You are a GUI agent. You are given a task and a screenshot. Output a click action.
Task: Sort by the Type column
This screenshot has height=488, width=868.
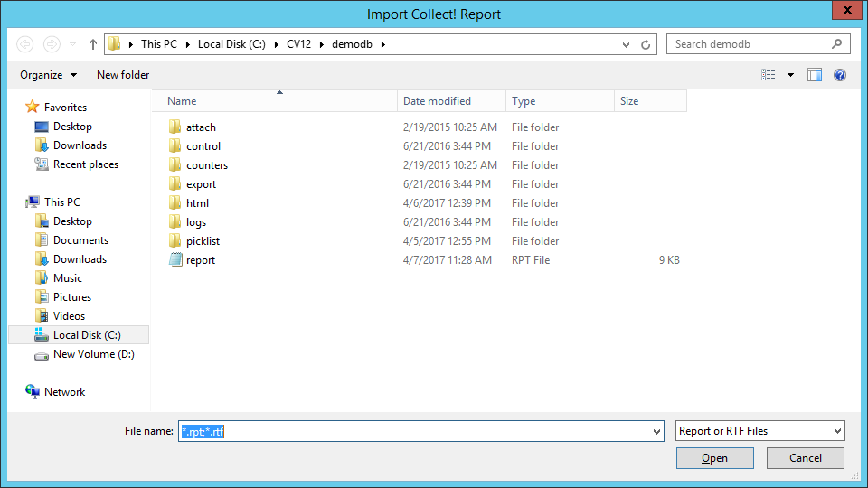pyautogui.click(x=560, y=101)
